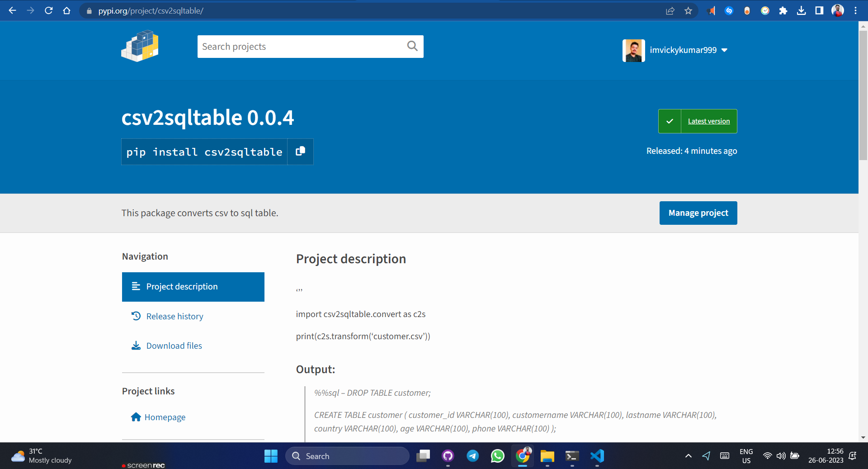
Task: Open WhatsApp from taskbar
Action: click(x=498, y=456)
